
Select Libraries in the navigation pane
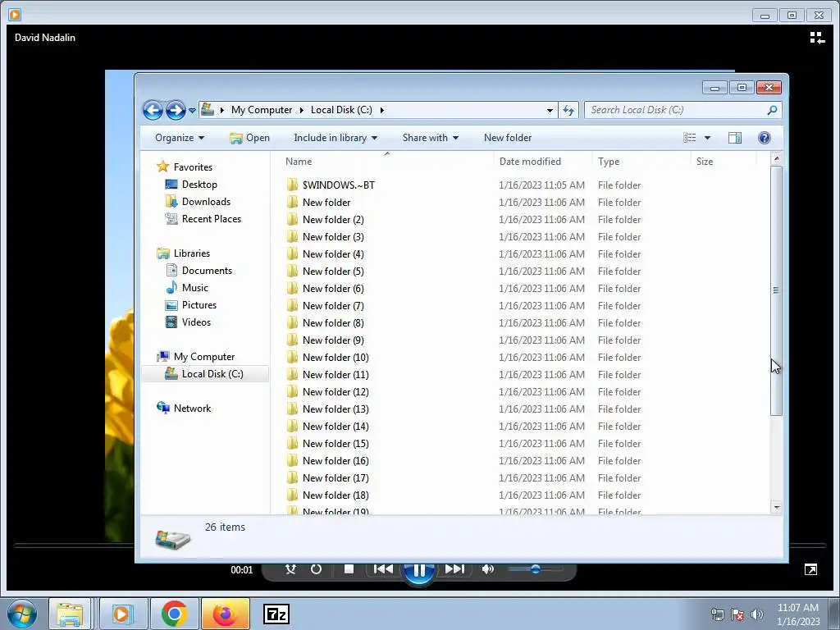point(183,253)
